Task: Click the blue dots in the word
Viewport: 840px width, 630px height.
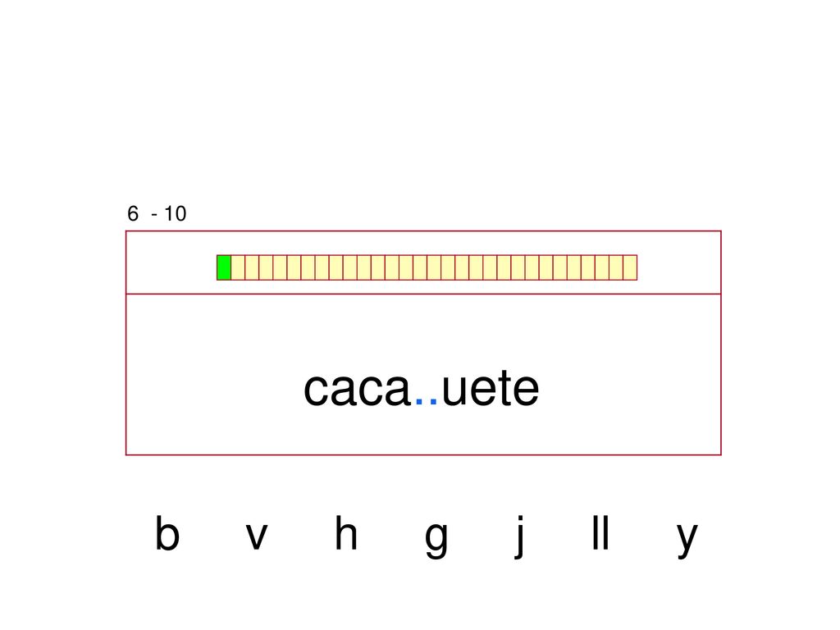Action: 427,399
